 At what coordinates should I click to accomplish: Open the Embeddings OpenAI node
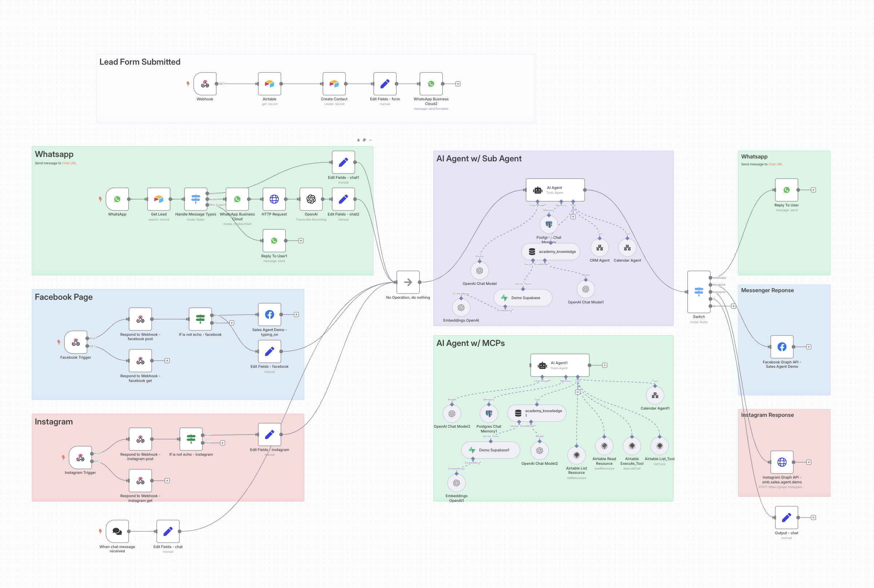[x=461, y=307]
